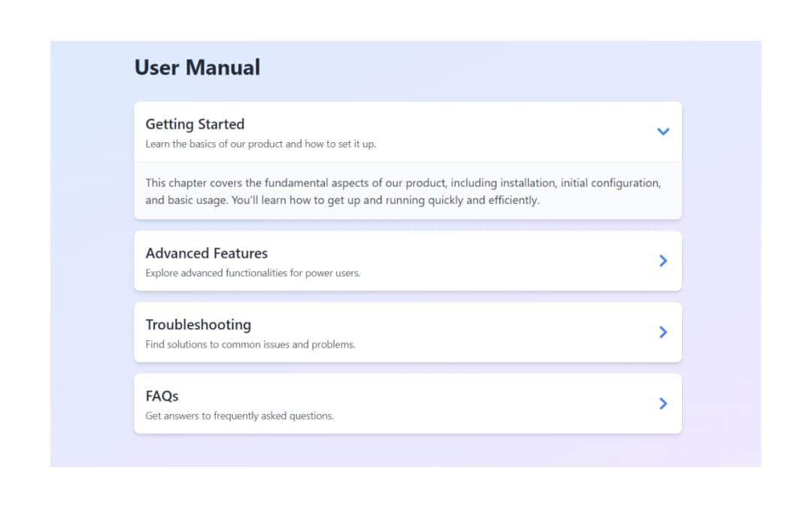Viewport: 812px width, 508px height.
Task: Click 'Learn the basics of our product' subtitle
Action: tap(260, 144)
